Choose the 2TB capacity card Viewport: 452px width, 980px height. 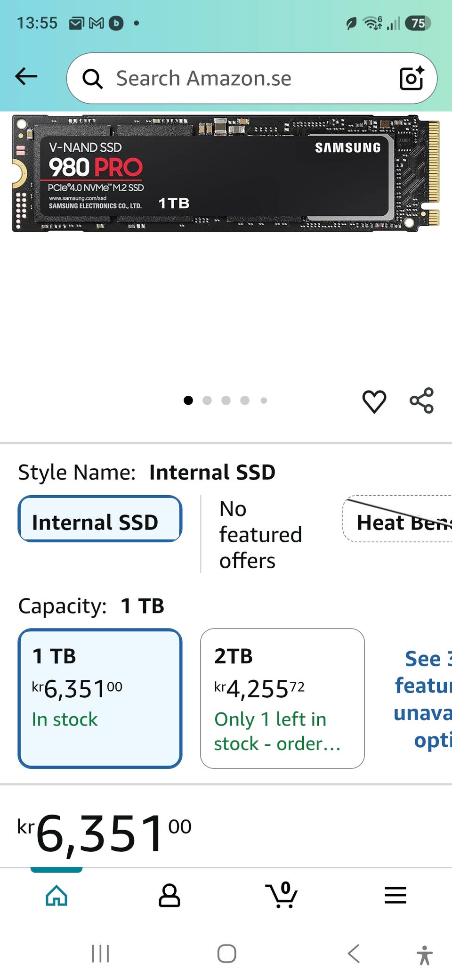tap(282, 698)
